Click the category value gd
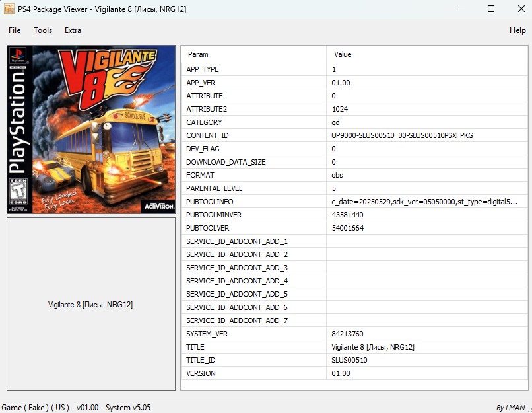Viewport: 532px width, 413px height. point(335,122)
